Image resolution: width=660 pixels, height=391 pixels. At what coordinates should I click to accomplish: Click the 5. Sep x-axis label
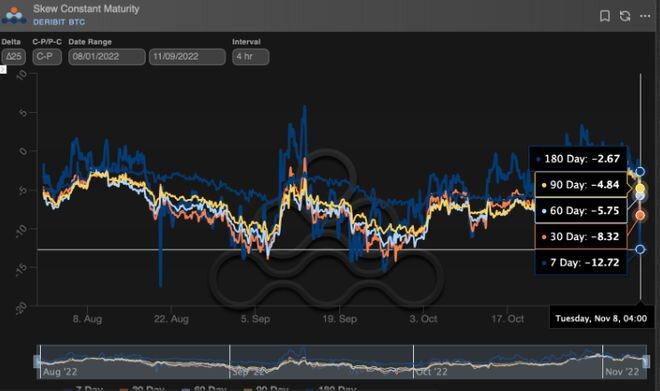(255, 319)
